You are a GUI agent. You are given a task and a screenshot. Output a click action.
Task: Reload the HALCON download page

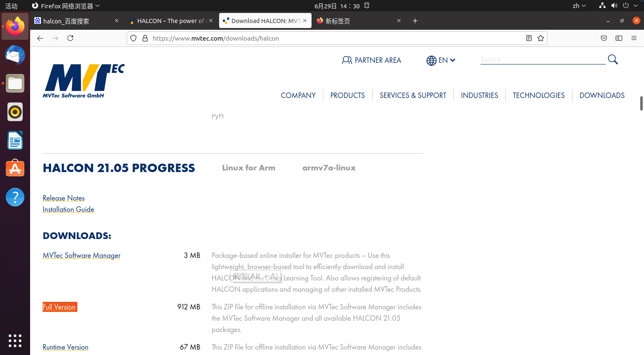pyautogui.click(x=70, y=38)
